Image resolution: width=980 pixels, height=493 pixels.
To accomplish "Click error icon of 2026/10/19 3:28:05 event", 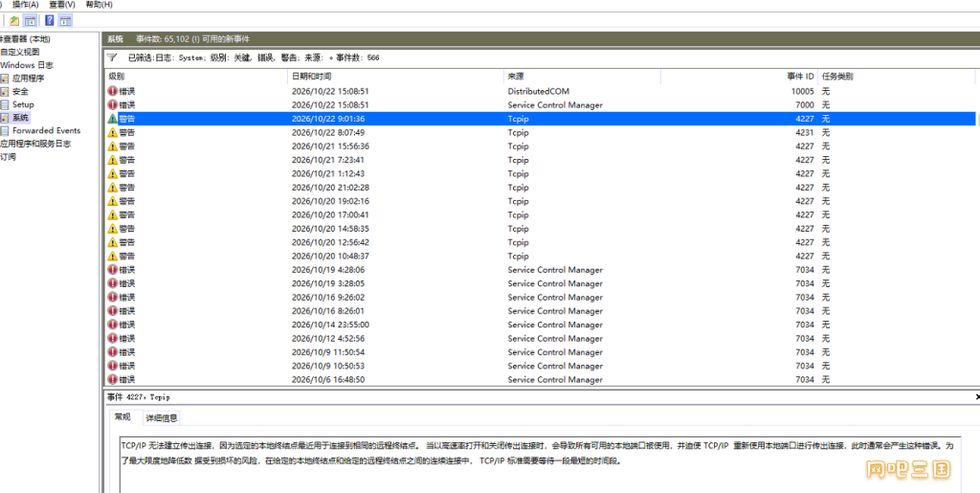I will click(x=113, y=283).
